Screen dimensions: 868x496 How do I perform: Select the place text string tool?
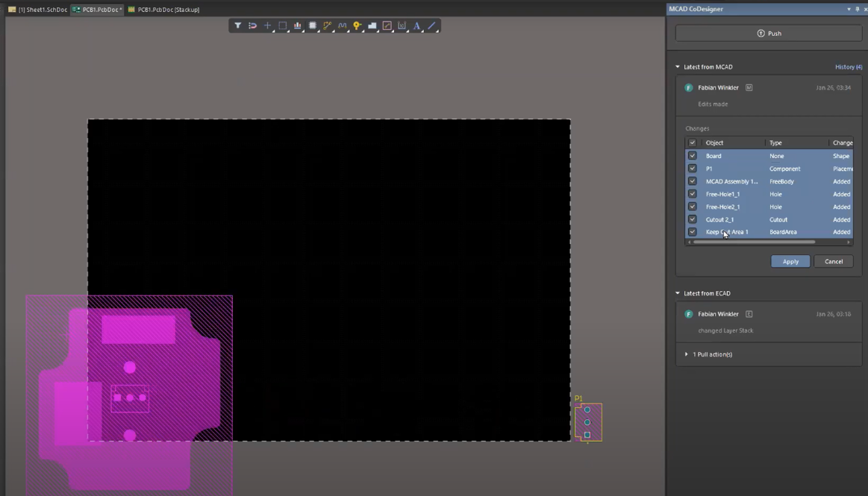[416, 26]
